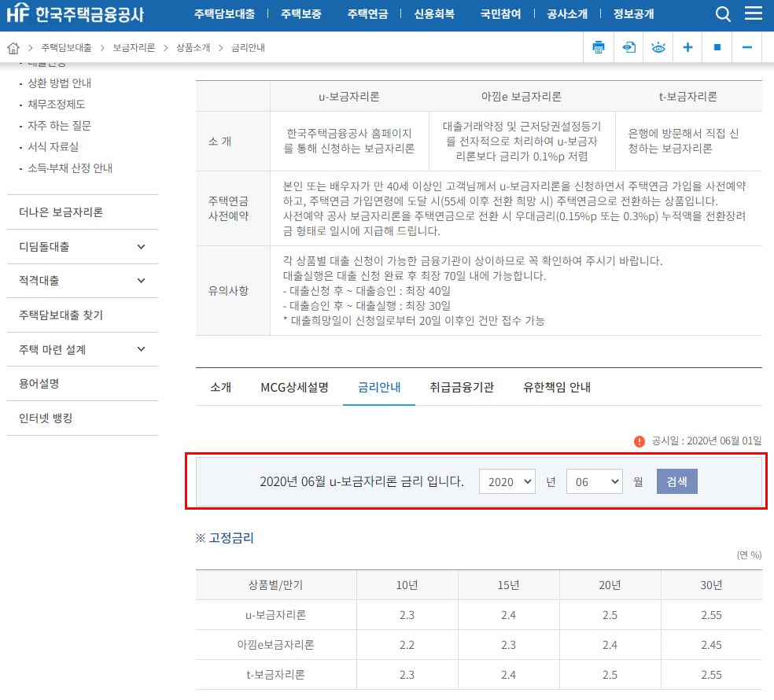This screenshot has width=774, height=700.
Task: Click the 30년 rate column header
Action: [x=711, y=585]
